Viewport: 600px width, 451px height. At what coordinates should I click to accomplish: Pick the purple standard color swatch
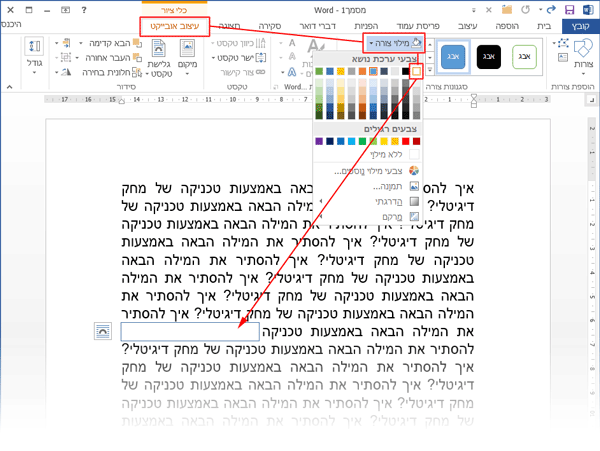319,141
